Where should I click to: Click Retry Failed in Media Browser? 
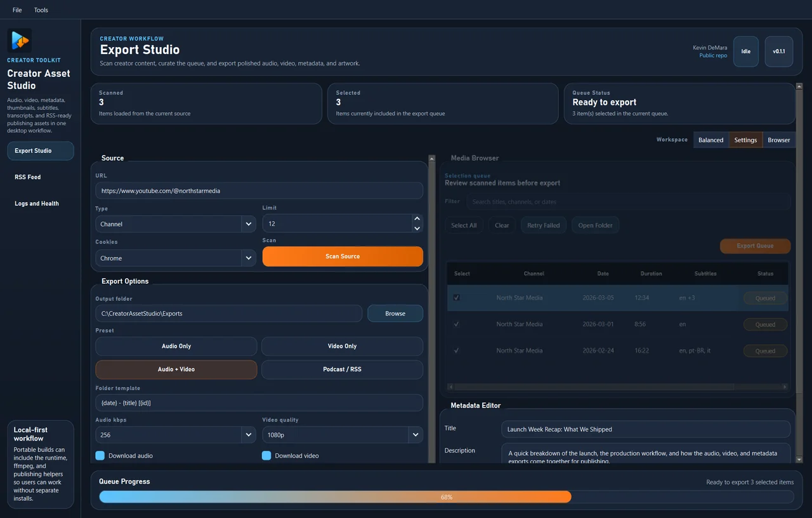pyautogui.click(x=544, y=225)
